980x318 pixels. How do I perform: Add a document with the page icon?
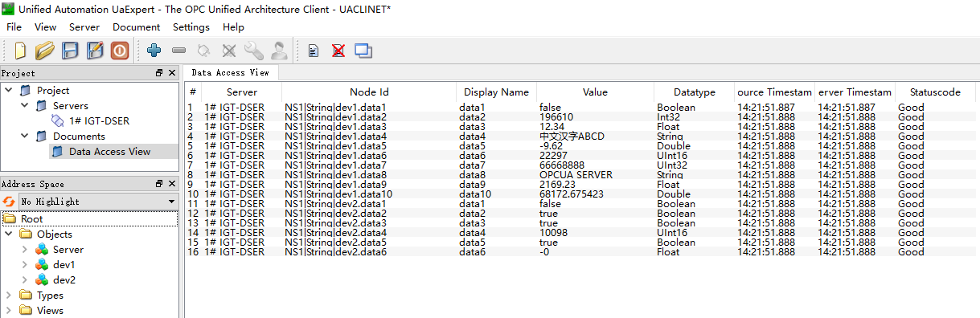coord(314,51)
